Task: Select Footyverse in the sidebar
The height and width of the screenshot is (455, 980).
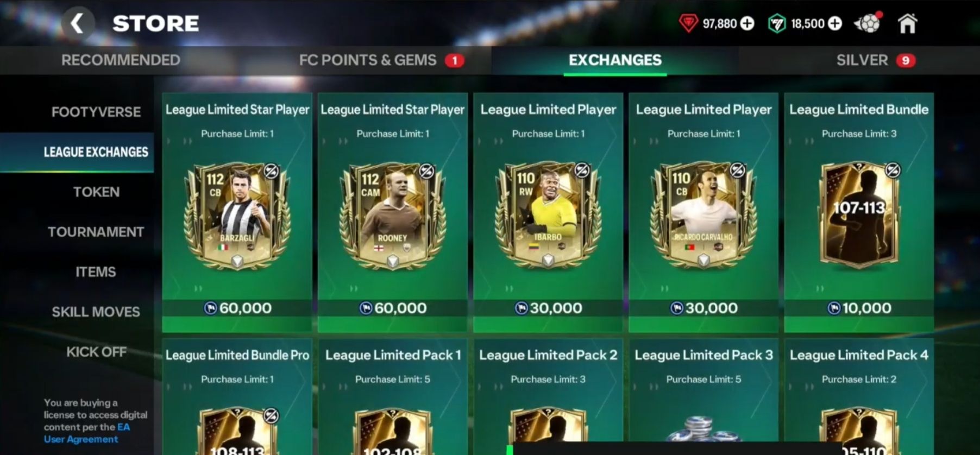Action: pos(96,112)
